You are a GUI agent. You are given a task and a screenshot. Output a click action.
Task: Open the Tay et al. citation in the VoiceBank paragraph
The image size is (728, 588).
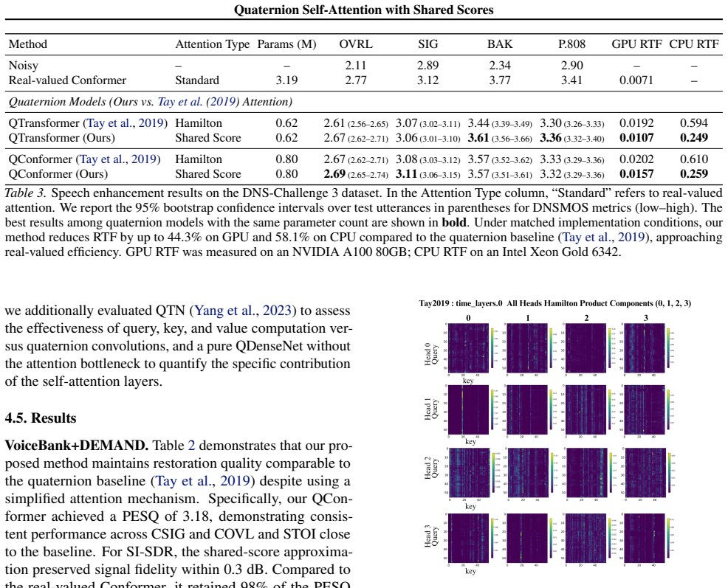pyautogui.click(x=179, y=481)
